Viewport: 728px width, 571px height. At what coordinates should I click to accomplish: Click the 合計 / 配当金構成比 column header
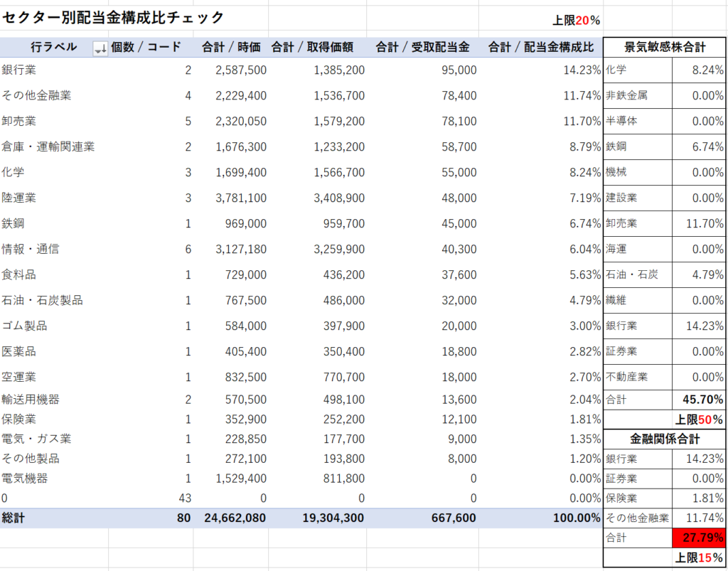pos(540,48)
